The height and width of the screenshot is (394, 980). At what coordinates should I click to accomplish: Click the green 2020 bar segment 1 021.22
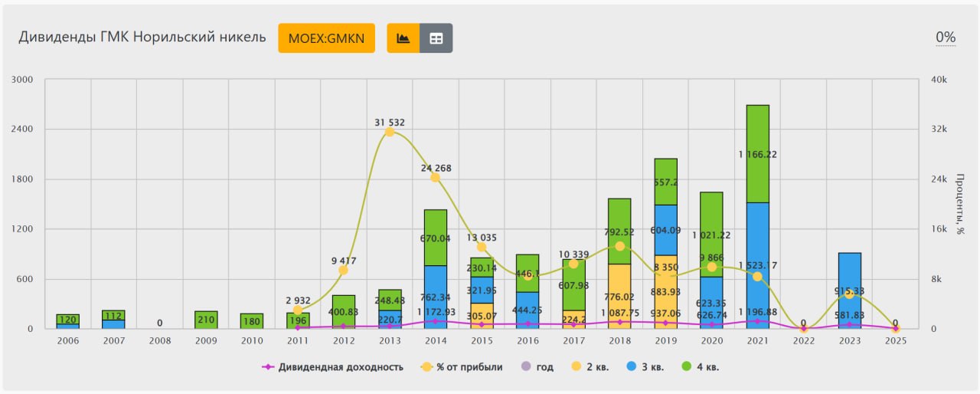coord(711,235)
